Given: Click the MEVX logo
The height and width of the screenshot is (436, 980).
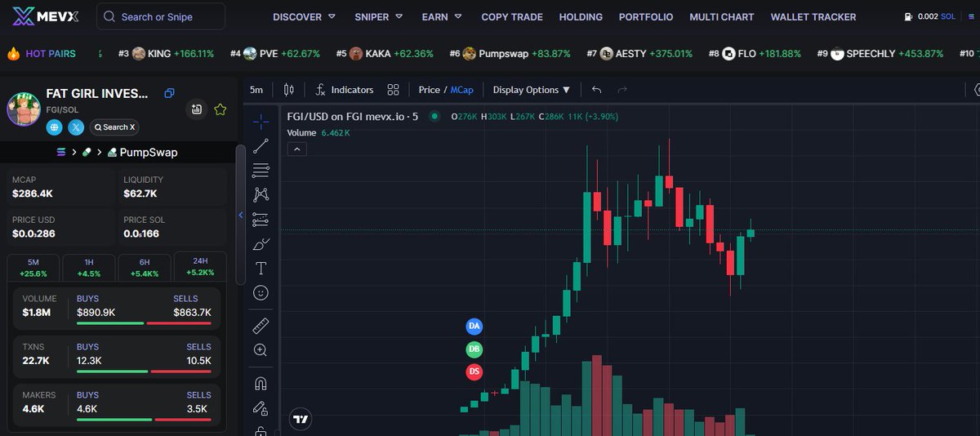Looking at the screenshot, I should 43,16.
